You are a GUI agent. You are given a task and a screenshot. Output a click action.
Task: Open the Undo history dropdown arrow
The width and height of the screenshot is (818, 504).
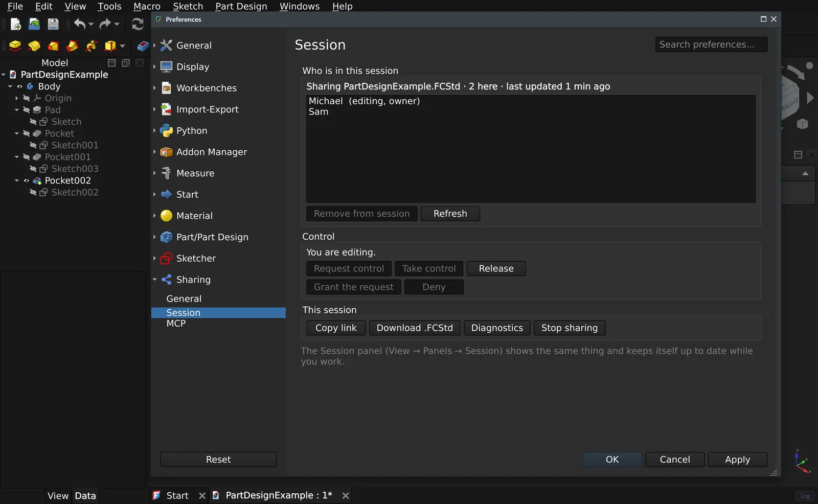[91, 24]
